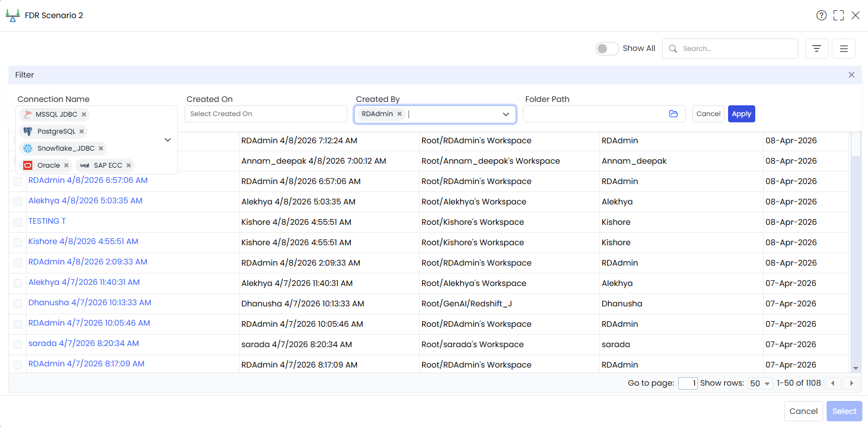Click the fullscreen expand icon

tap(839, 15)
